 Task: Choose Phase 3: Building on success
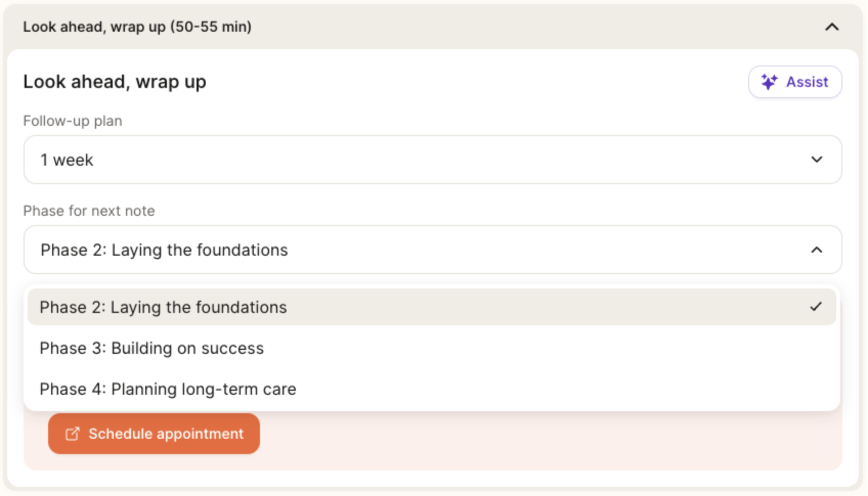pos(151,348)
